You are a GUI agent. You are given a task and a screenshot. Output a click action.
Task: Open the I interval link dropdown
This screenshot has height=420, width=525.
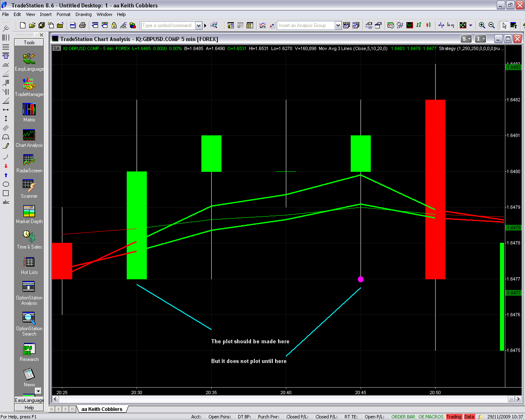[480, 39]
